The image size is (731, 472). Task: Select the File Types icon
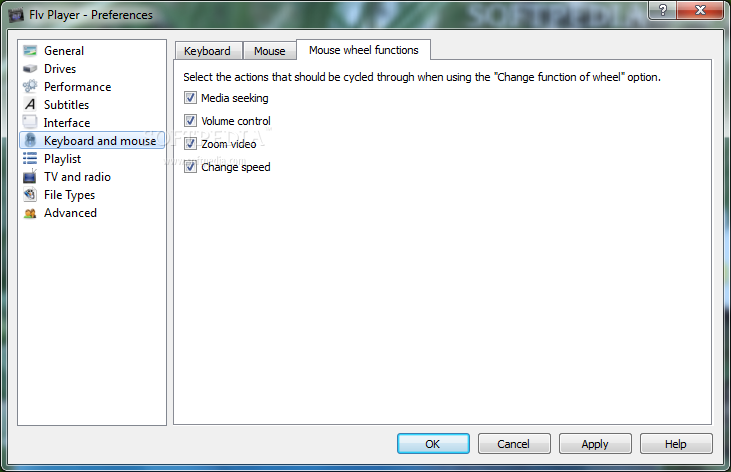click(30, 194)
